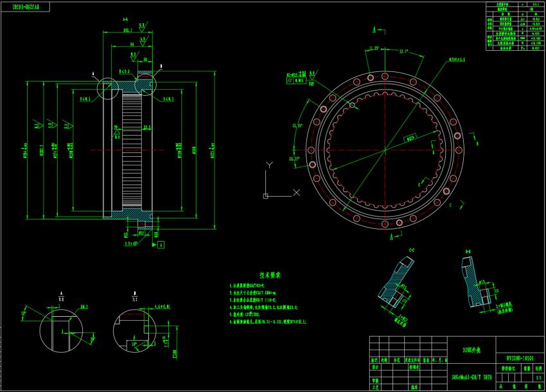Click the center point of the ring gear view
This screenshot has width=546, height=392.
pyautogui.click(x=385, y=150)
